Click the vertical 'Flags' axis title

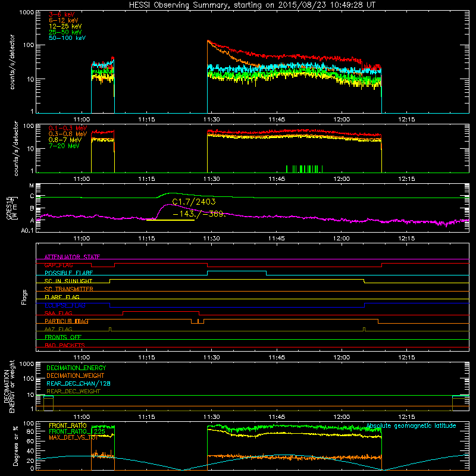[24, 297]
